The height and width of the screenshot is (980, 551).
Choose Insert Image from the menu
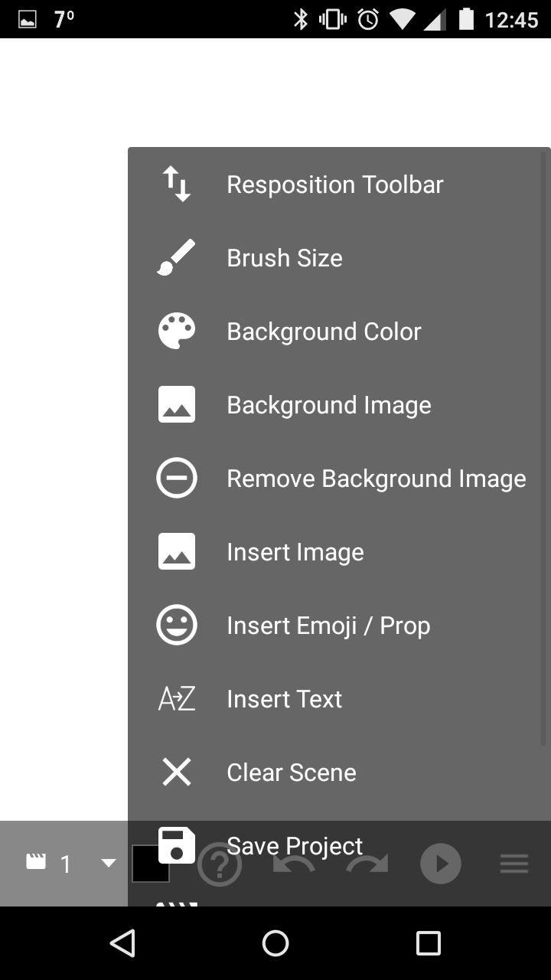(339, 552)
